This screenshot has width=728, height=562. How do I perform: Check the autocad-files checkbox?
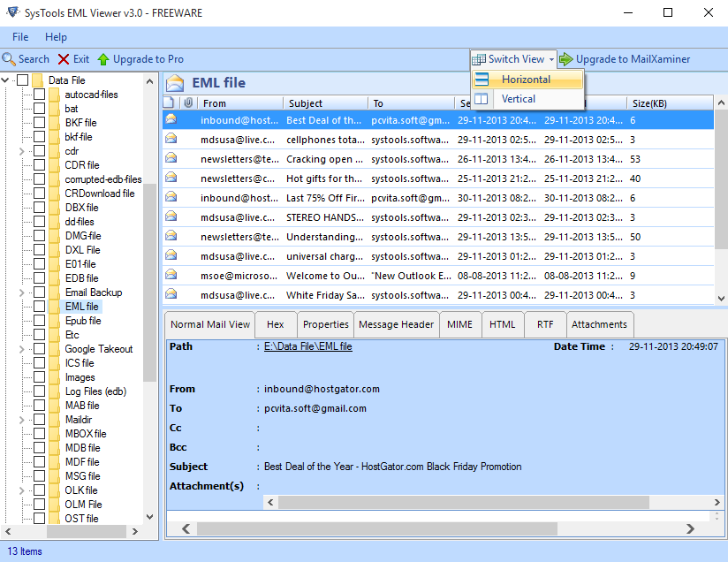(40, 95)
